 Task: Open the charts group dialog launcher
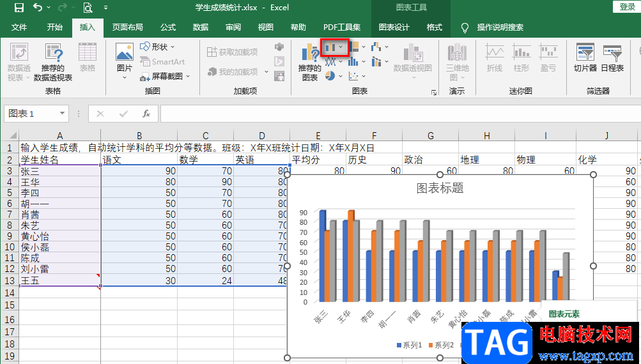[434, 93]
